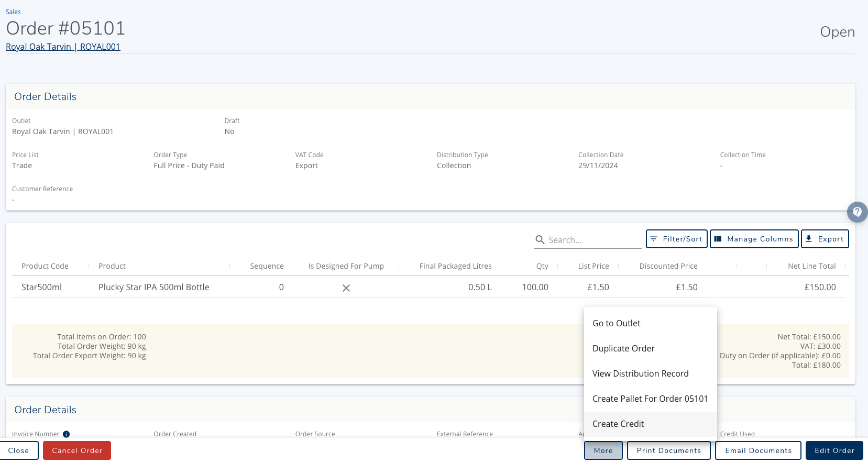This screenshot has height=463, width=868.
Task: Select Create Credit menu item
Action: (651, 424)
